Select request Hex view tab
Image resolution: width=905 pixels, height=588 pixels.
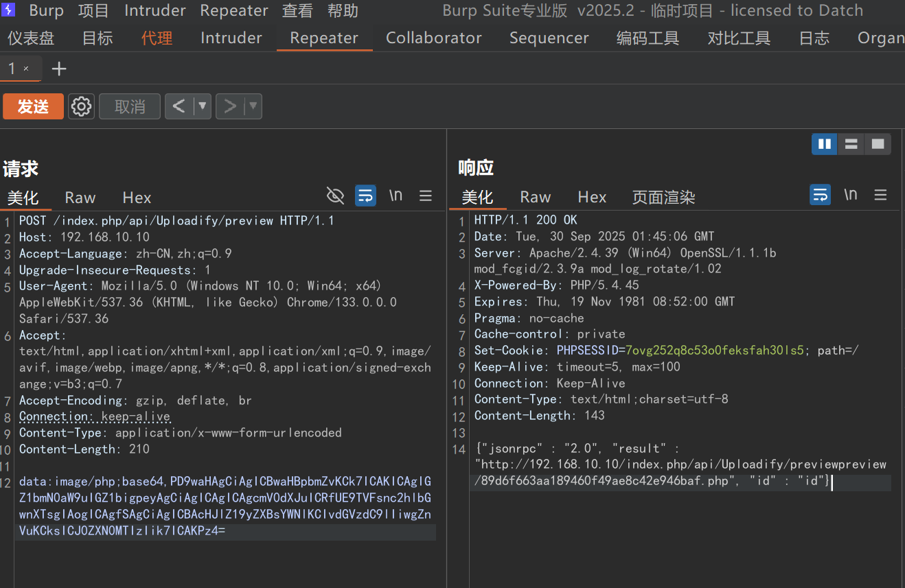[137, 198]
